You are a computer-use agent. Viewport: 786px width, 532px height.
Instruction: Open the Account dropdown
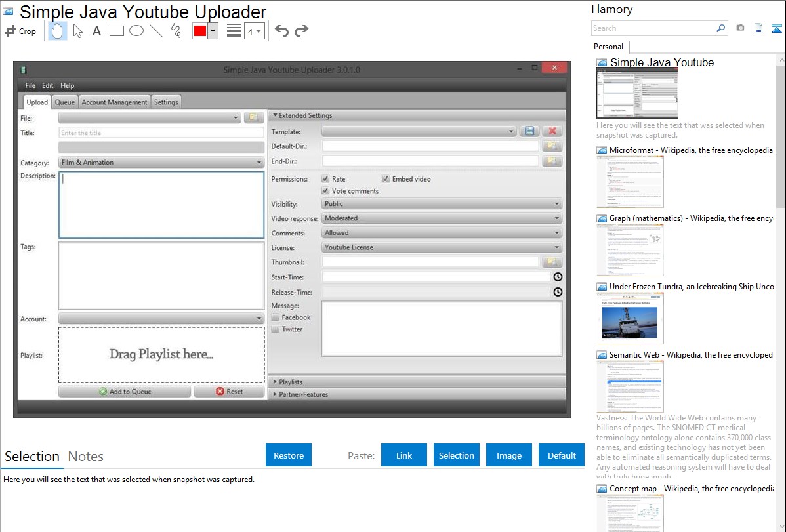[161, 318]
